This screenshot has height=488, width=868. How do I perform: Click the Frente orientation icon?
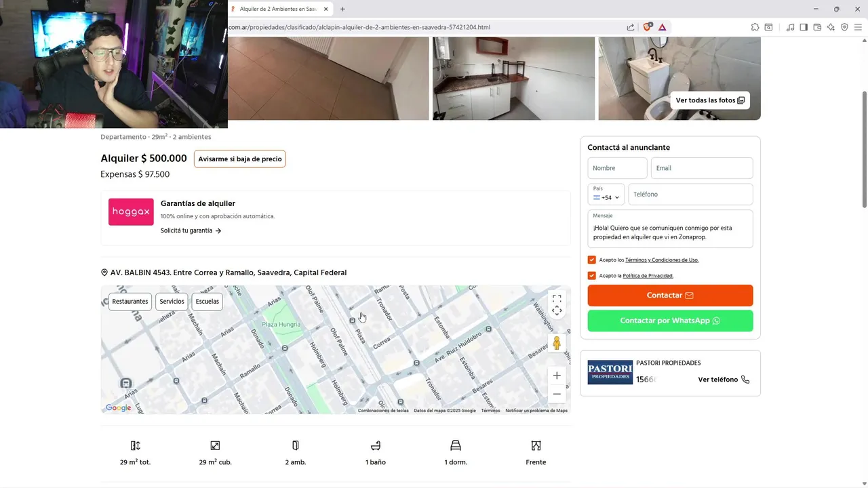(x=536, y=445)
